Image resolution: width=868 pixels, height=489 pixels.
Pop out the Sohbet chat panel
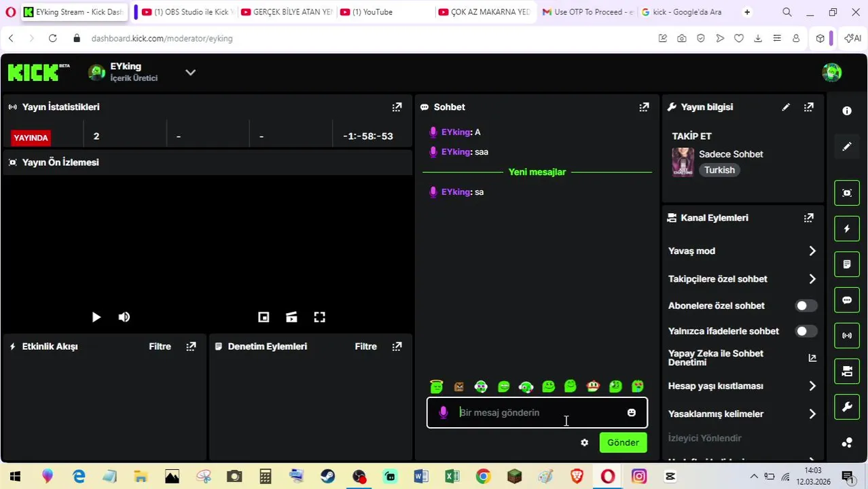pos(644,107)
